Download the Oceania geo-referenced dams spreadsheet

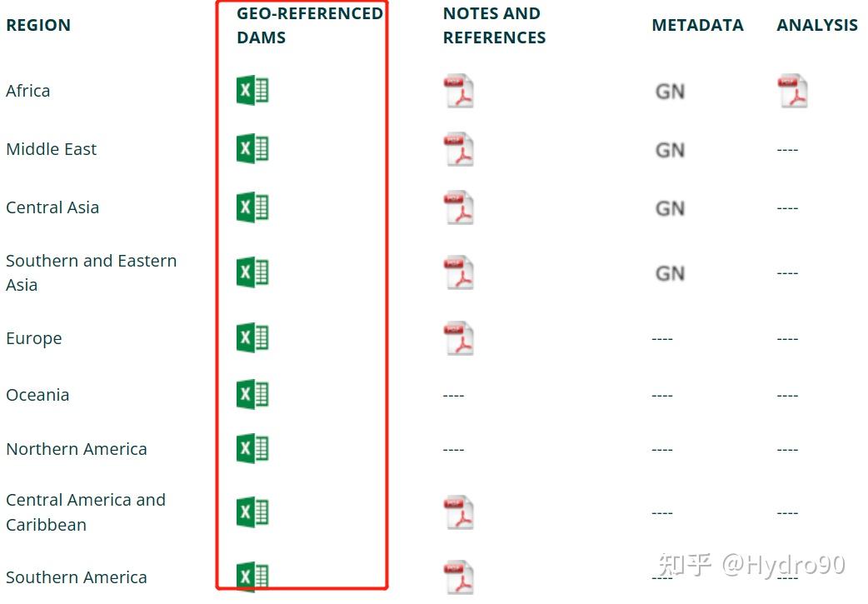252,394
